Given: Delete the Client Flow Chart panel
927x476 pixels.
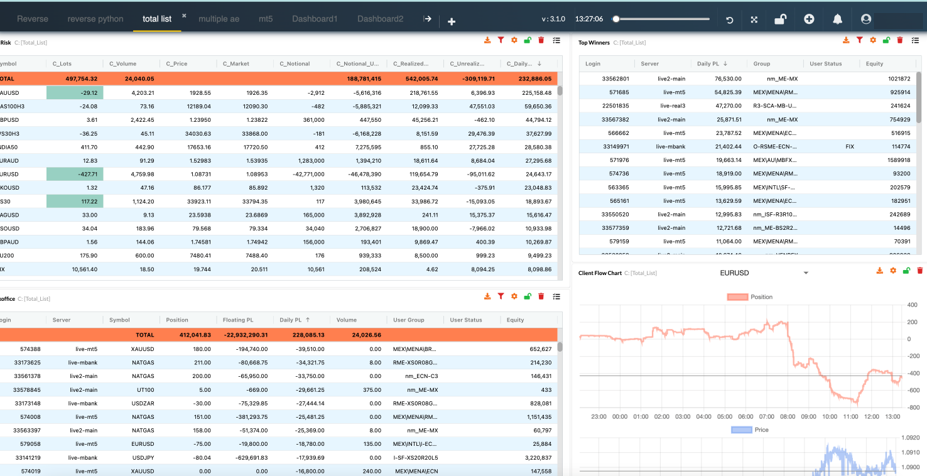Looking at the screenshot, I should tap(920, 271).
